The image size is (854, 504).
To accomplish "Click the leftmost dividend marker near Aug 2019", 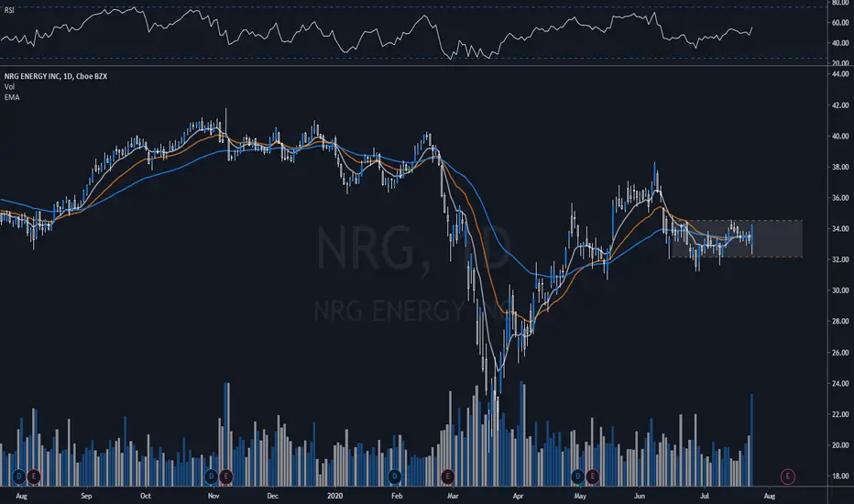I will pyautogui.click(x=19, y=477).
